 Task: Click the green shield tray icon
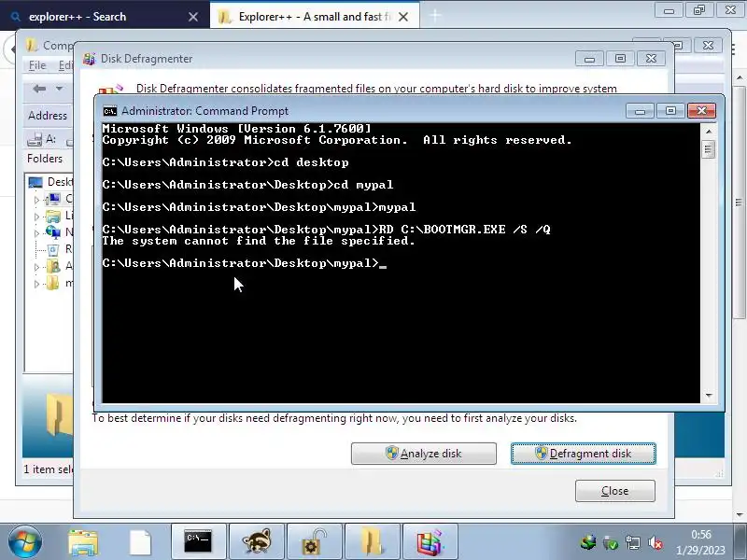(610, 542)
